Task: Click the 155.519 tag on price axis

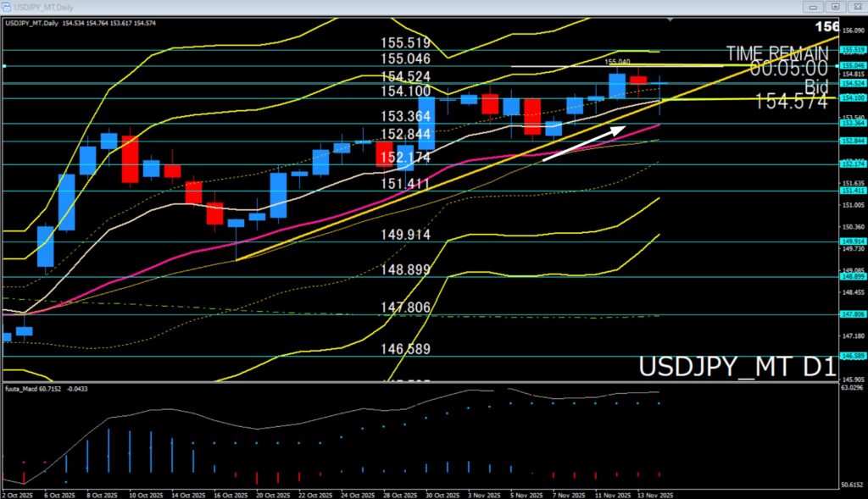Action: 852,50
